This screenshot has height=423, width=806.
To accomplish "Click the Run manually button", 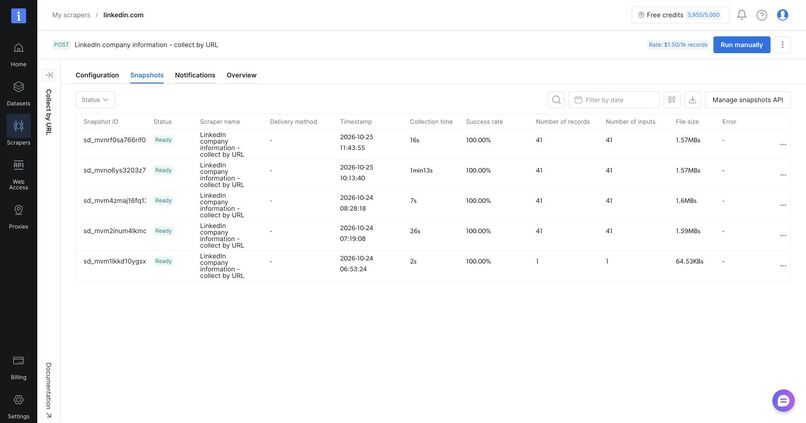I will (741, 45).
